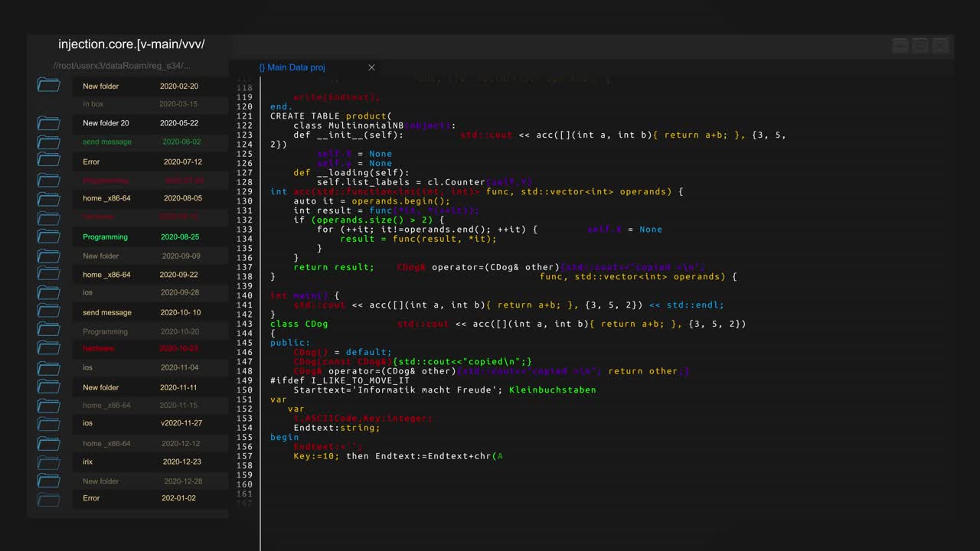Screen dimensions: 980x551
Task: Click the {} icon on Main Data proj tab
Action: pyautogui.click(x=263, y=67)
